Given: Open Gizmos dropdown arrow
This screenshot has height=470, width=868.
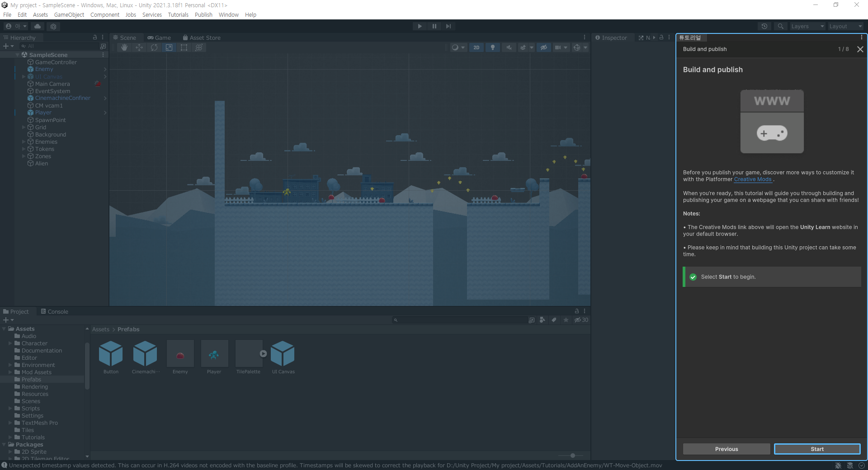Looking at the screenshot, I should (x=585, y=47).
